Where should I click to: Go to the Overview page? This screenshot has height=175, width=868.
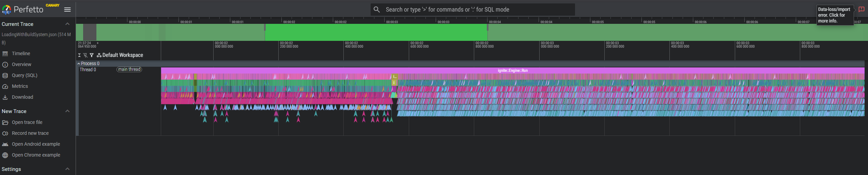click(x=21, y=64)
